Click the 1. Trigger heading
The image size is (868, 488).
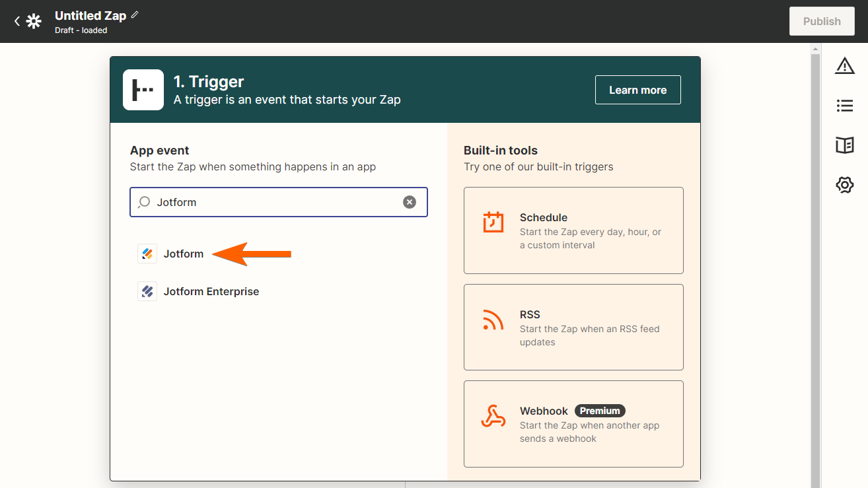pyautogui.click(x=209, y=82)
